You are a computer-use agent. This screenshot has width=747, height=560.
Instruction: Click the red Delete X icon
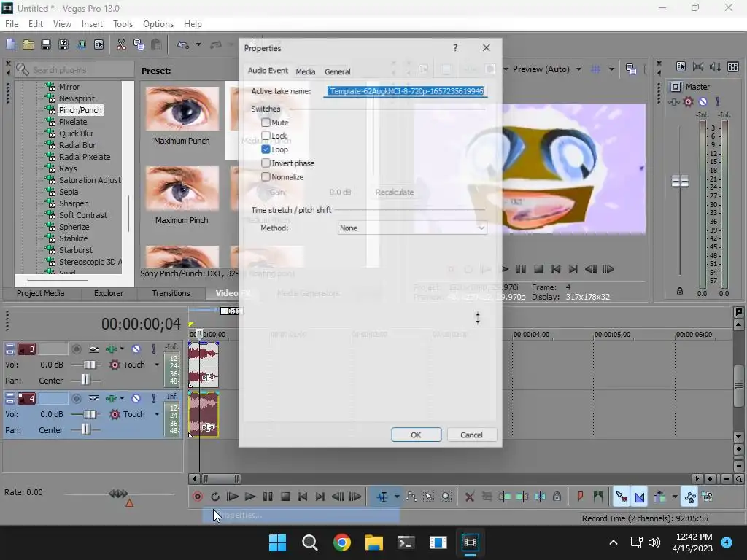point(469,497)
